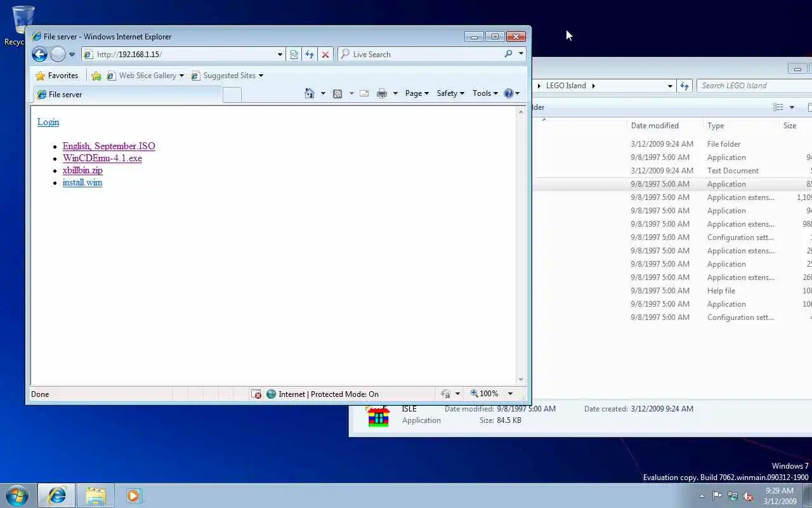Click the Home page icon
The width and height of the screenshot is (812, 508).
tap(310, 93)
